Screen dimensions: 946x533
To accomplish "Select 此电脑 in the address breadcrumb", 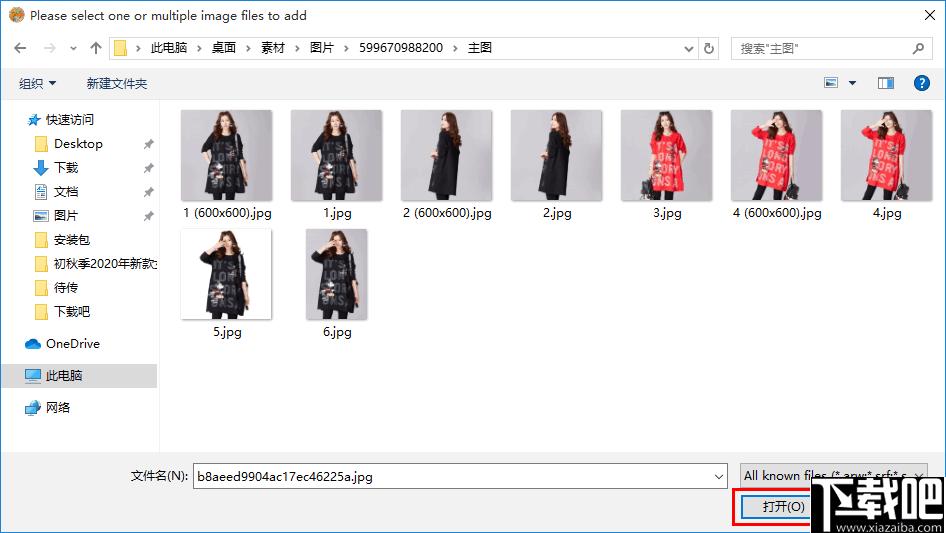I will 169,48.
